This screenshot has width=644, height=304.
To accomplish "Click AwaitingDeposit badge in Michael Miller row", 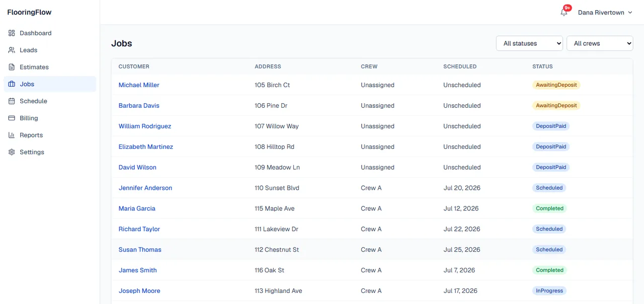I will click(x=556, y=85).
